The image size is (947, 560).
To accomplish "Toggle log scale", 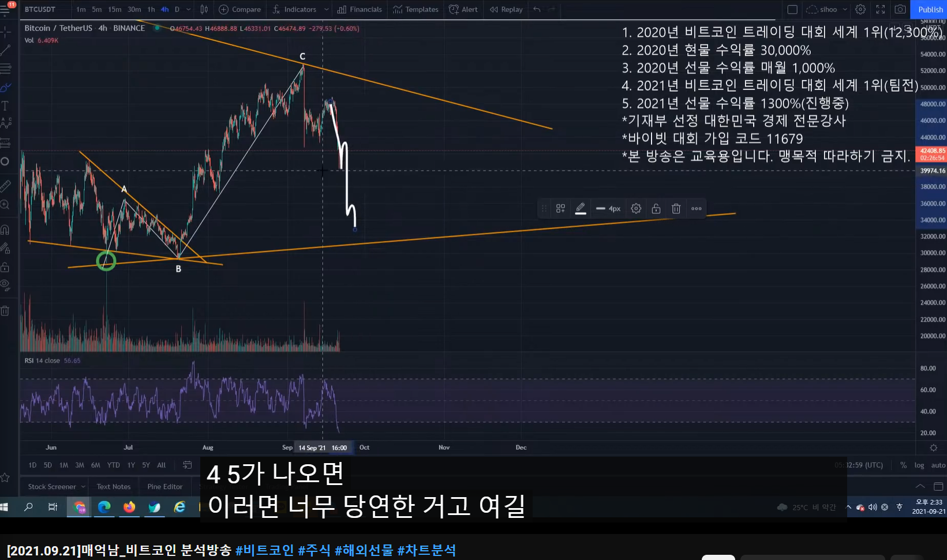I will [919, 465].
